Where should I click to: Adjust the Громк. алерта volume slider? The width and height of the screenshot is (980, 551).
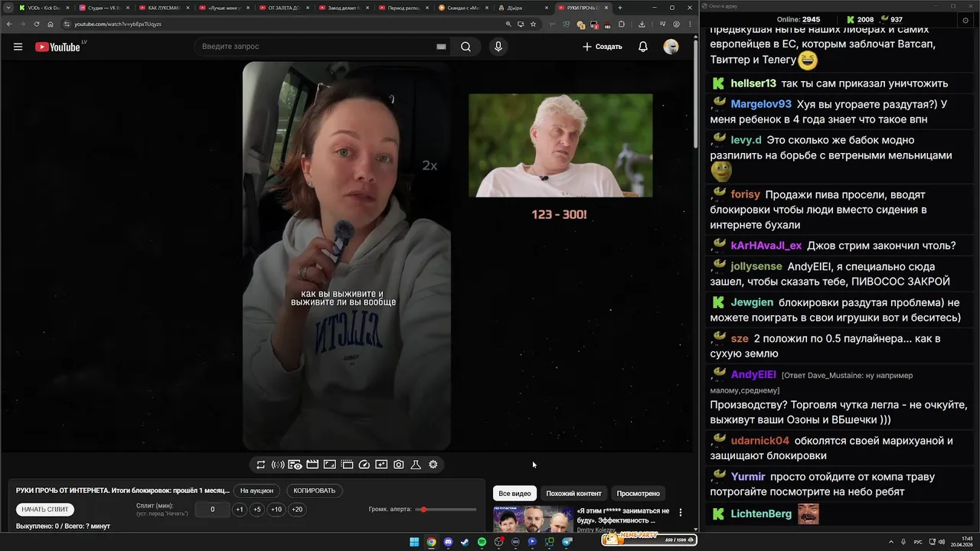click(446, 510)
